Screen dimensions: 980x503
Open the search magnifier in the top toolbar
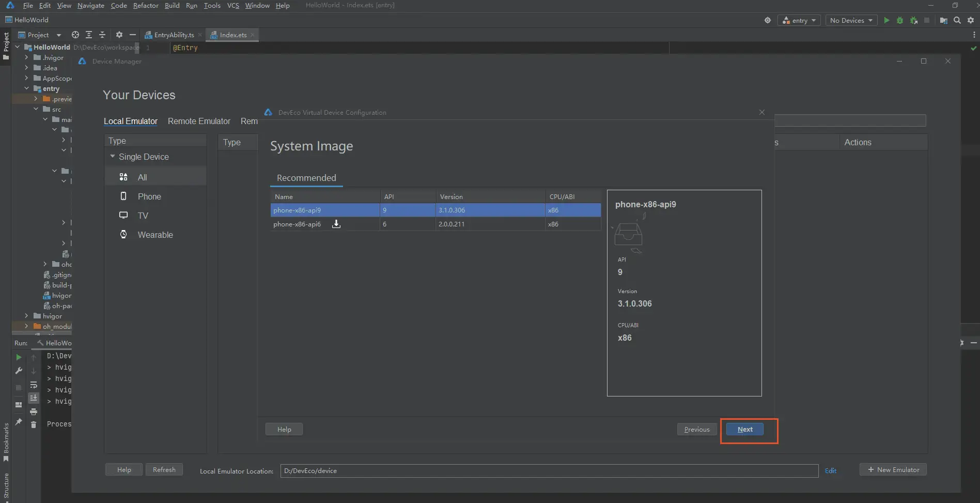[957, 20]
